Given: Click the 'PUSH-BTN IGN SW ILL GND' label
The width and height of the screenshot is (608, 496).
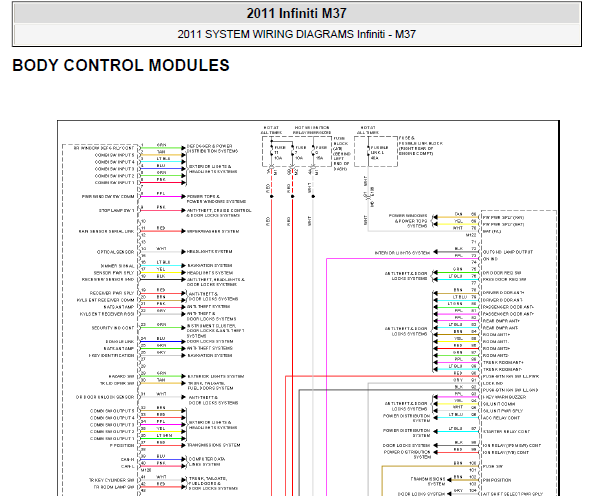Looking at the screenshot, I should [510, 391].
